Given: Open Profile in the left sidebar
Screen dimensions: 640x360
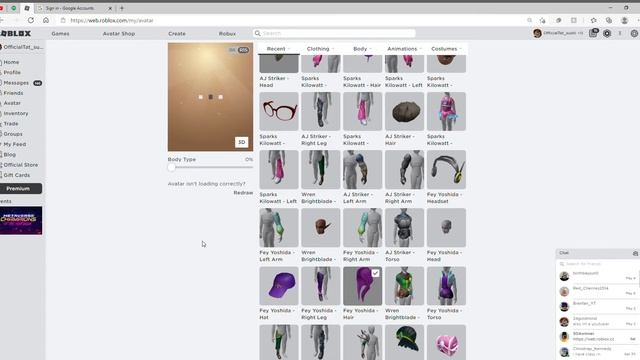Looking at the screenshot, I should (x=12, y=72).
